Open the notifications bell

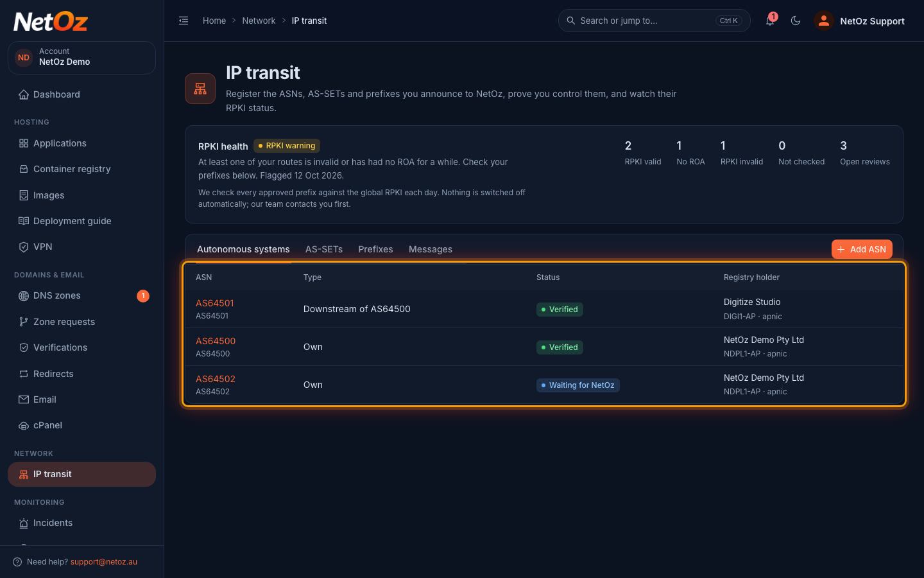[770, 21]
